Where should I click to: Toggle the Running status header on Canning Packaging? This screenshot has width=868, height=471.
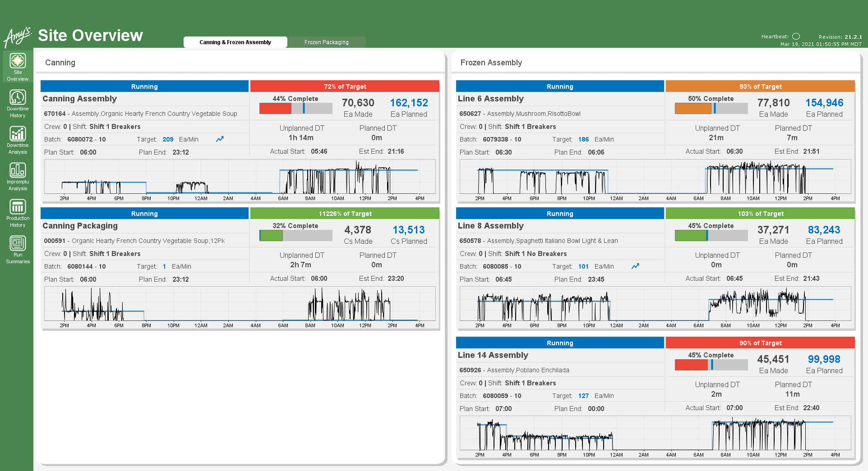(x=144, y=213)
